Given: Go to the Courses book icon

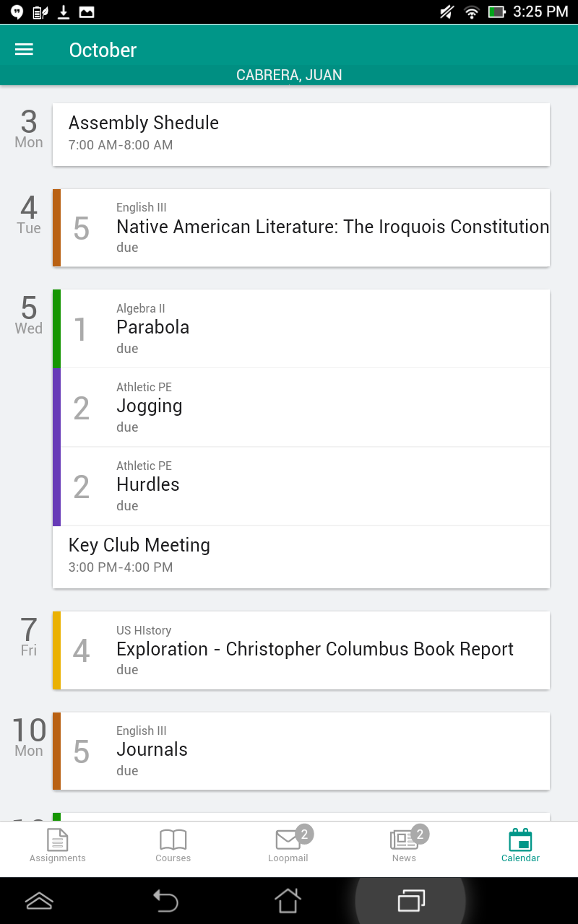Looking at the screenshot, I should 173,841.
